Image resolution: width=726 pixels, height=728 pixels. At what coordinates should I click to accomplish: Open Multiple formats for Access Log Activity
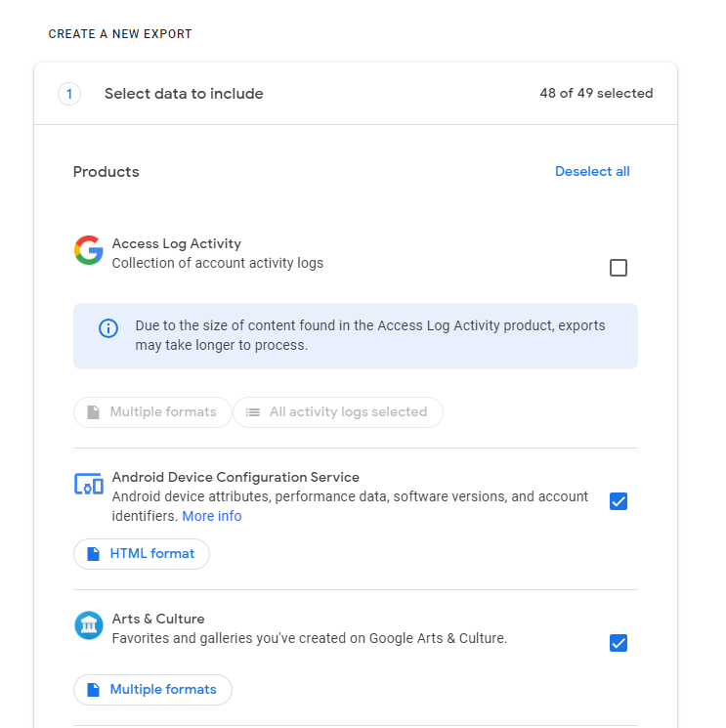point(153,412)
